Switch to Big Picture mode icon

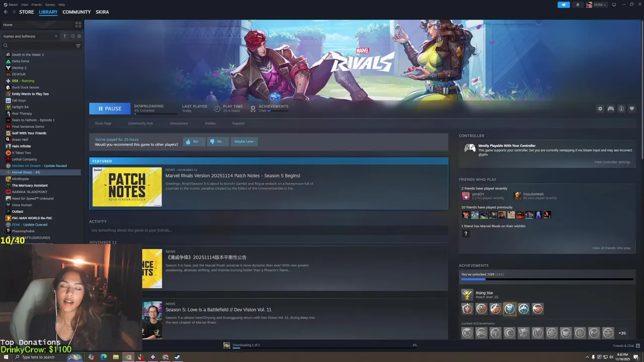tap(614, 5)
